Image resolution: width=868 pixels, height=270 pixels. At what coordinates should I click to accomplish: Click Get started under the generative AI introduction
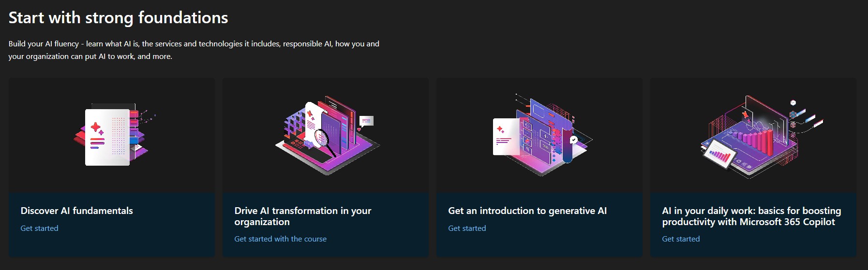pyautogui.click(x=467, y=228)
